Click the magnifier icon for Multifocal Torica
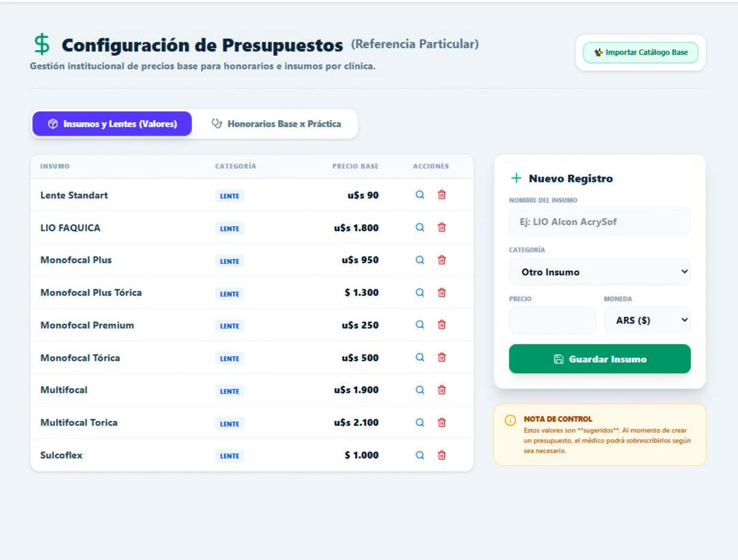Screen dimensions: 738x560 point(420,423)
